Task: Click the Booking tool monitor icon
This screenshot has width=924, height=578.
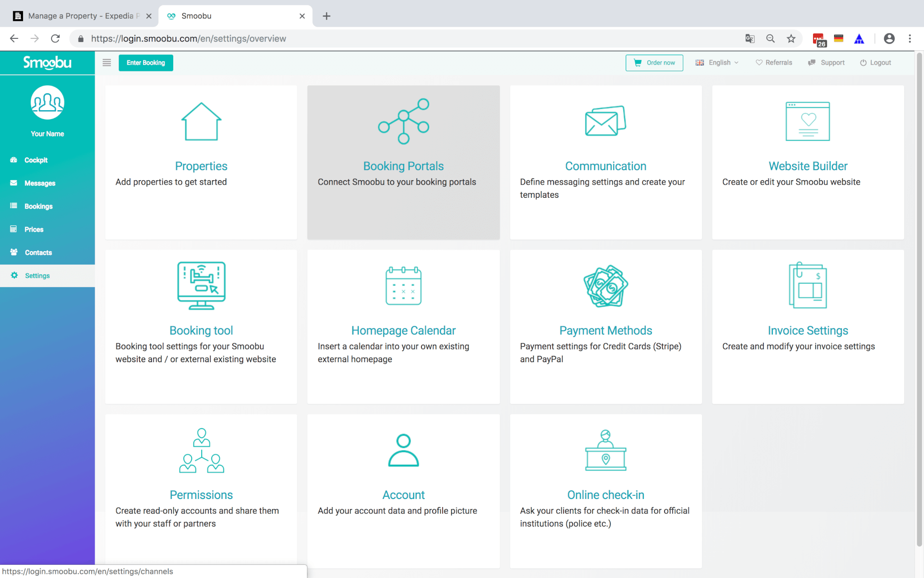Action: (x=201, y=285)
